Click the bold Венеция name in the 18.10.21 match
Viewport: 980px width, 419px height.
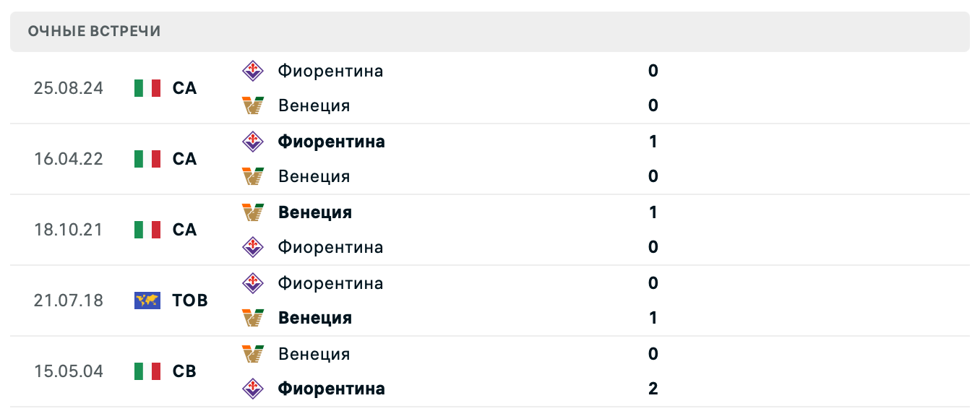pos(314,212)
